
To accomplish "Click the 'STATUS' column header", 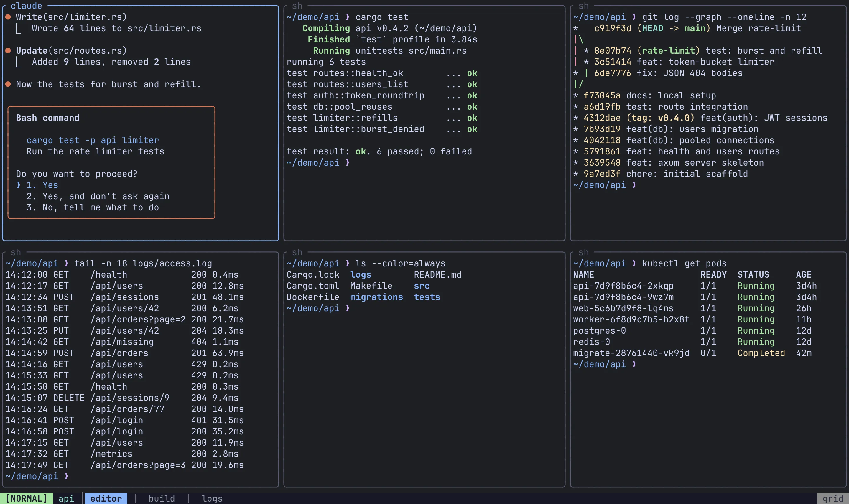I will [x=753, y=275].
